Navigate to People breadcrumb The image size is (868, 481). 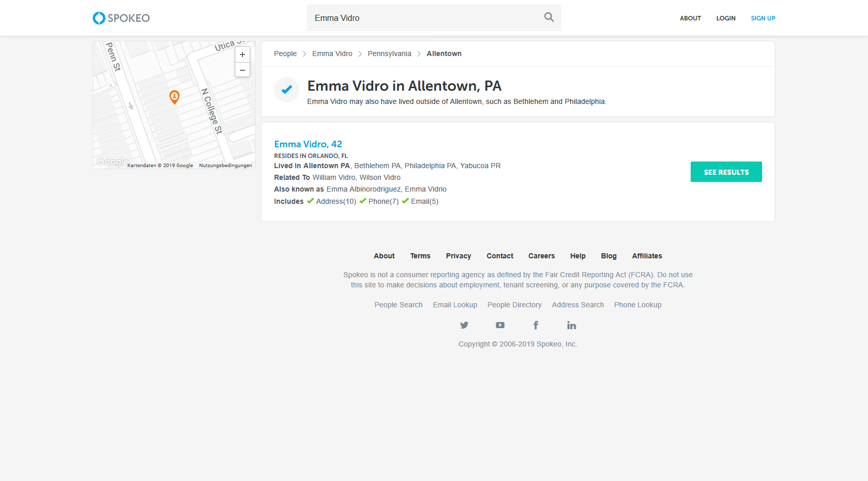pyautogui.click(x=285, y=54)
